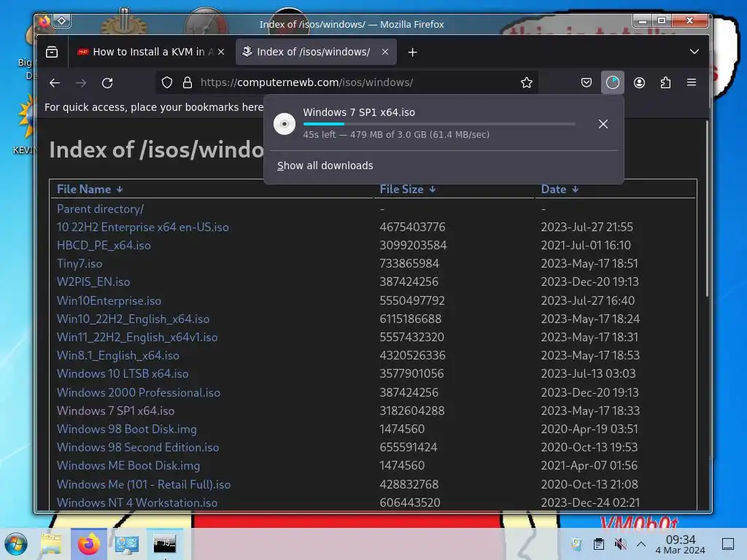Click the Firefox taskbar icon
747x560 pixels.
[89, 544]
